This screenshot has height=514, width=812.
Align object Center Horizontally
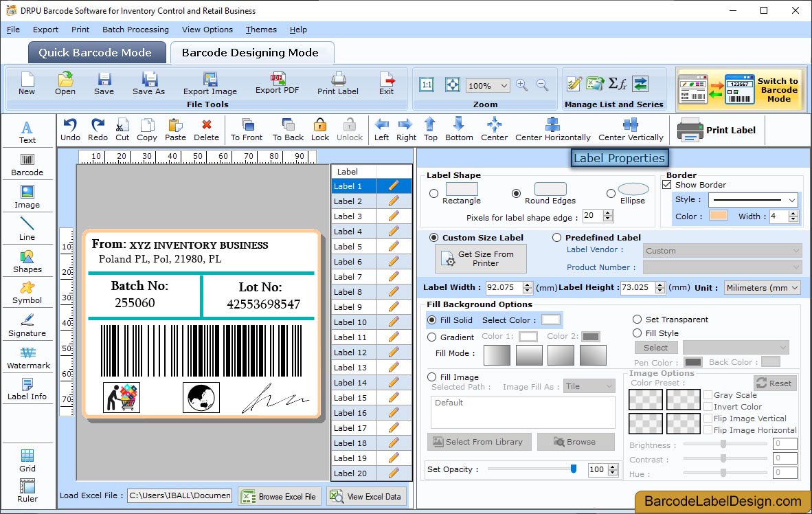552,130
